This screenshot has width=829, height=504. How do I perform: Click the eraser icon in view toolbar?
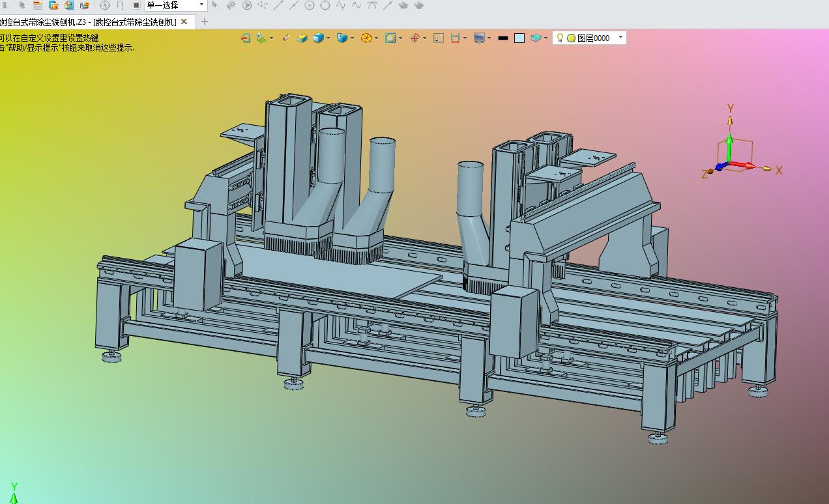coord(286,38)
